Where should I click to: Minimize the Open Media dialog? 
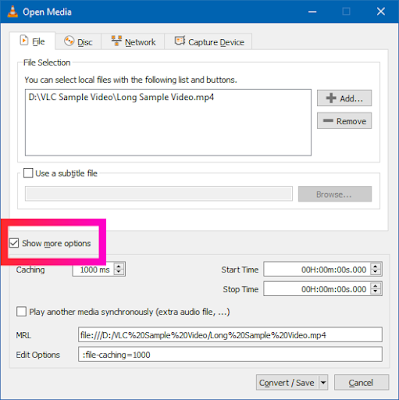[312, 12]
